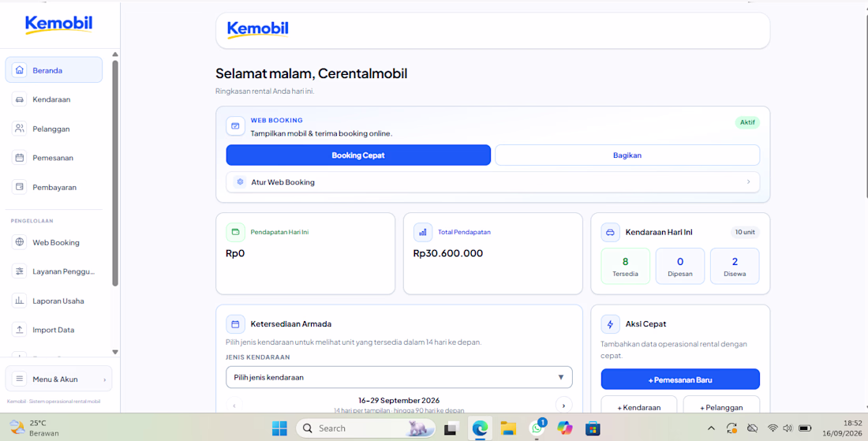This screenshot has width=868, height=441.
Task: Click the taskbar Search box
Action: 365,428
